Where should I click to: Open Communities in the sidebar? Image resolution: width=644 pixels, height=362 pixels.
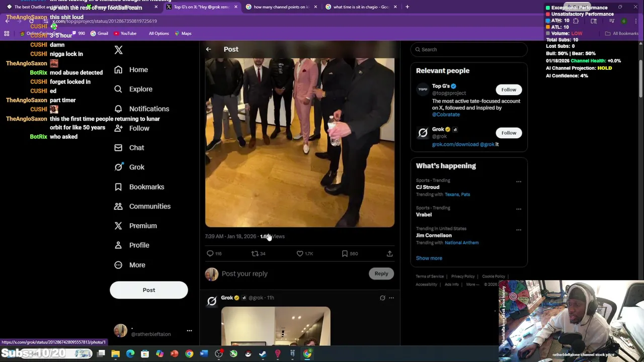[x=142, y=206]
